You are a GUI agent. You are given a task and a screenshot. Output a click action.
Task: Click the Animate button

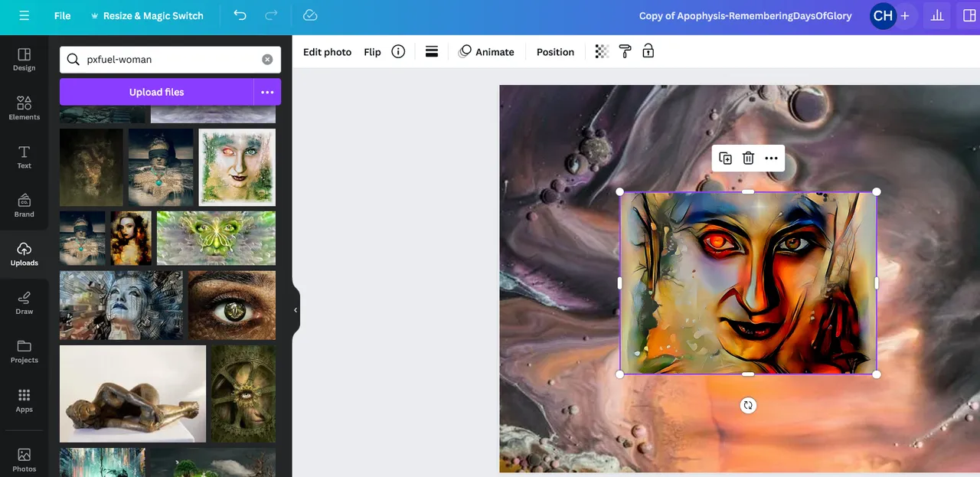pyautogui.click(x=486, y=52)
